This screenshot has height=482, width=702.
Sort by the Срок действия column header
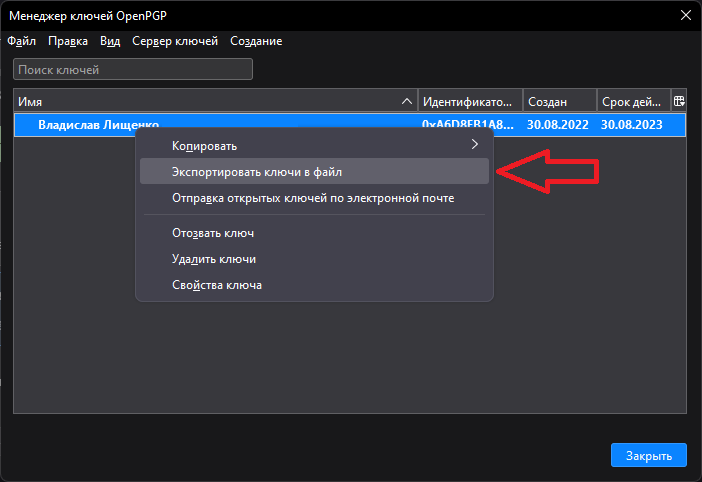pyautogui.click(x=634, y=102)
